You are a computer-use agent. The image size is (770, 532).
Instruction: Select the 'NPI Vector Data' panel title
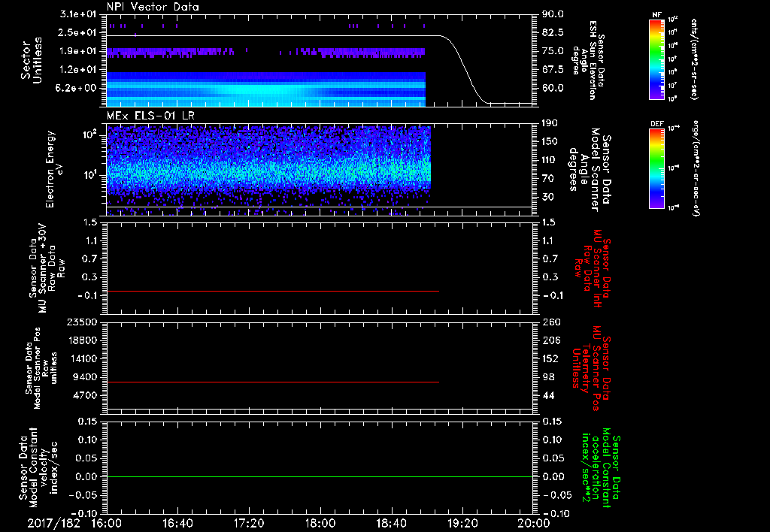click(x=153, y=7)
